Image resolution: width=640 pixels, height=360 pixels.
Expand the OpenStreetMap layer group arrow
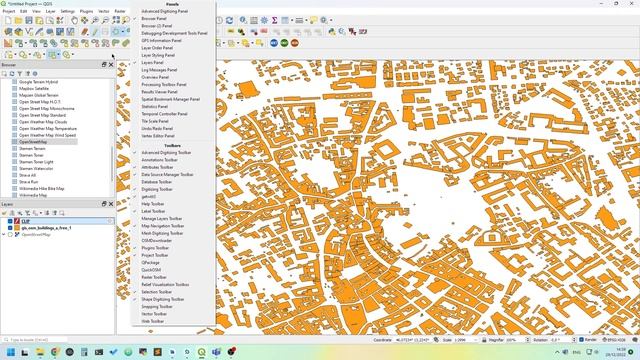[x=4, y=235]
